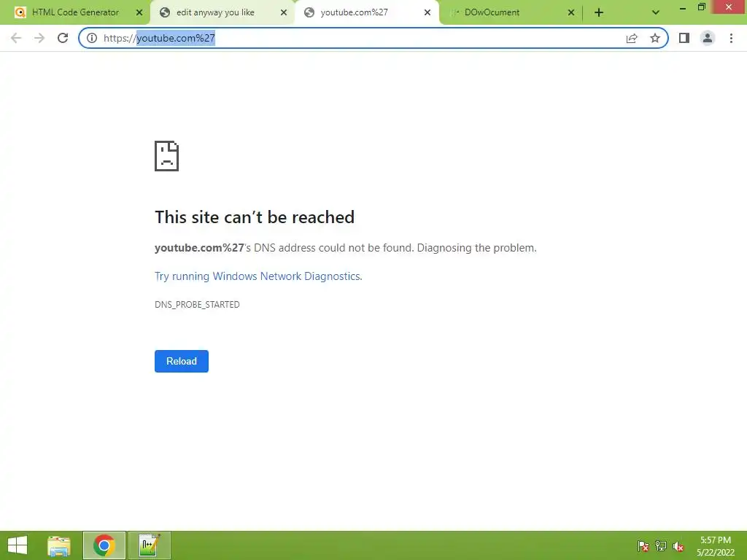Go back with the back arrow

(x=16, y=38)
